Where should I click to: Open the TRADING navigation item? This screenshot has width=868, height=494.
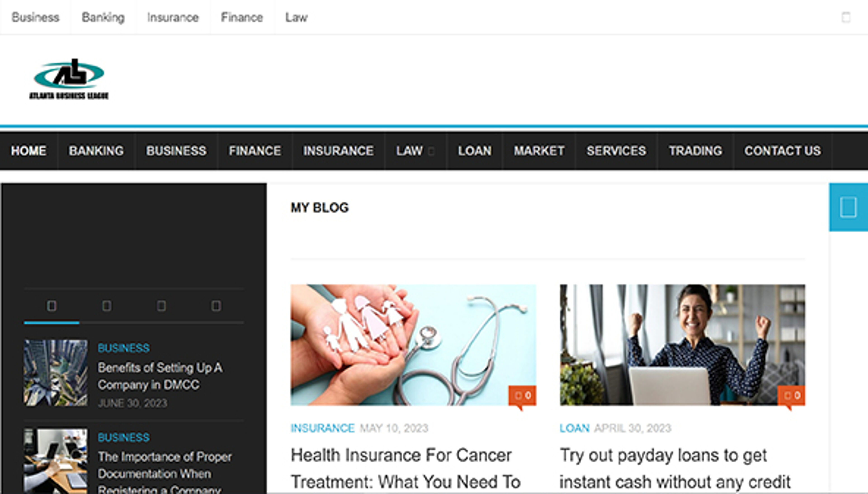695,151
